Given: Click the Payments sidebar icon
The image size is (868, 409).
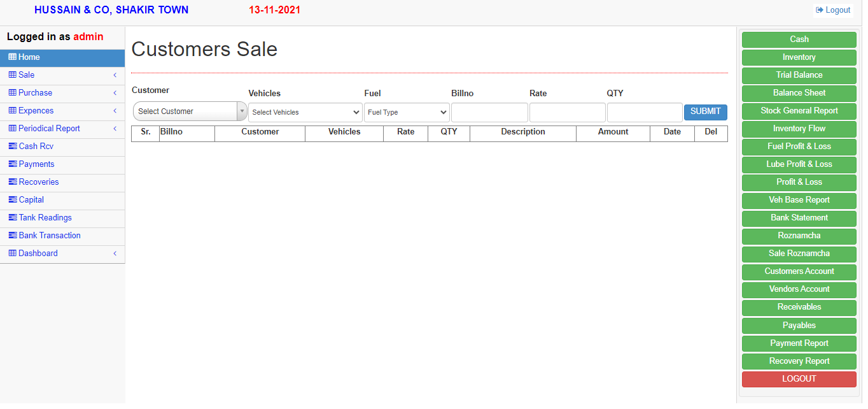Looking at the screenshot, I should pyautogui.click(x=13, y=164).
